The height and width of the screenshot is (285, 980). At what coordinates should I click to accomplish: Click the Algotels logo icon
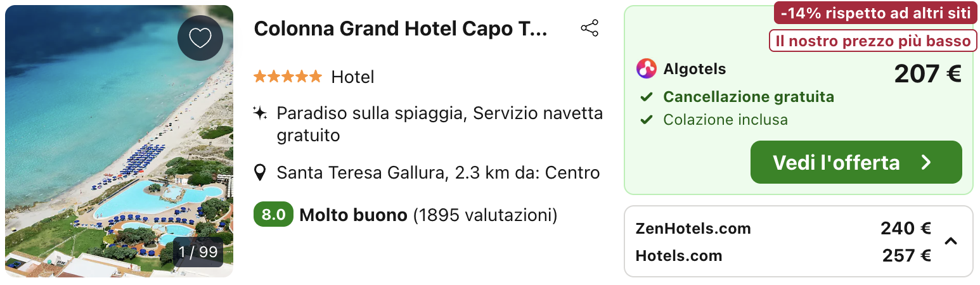647,68
